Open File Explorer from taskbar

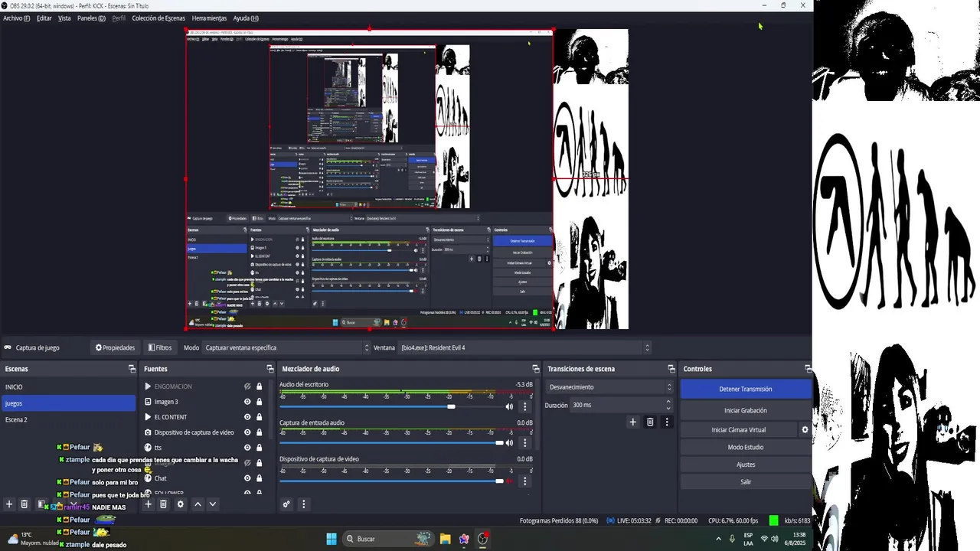pos(445,539)
